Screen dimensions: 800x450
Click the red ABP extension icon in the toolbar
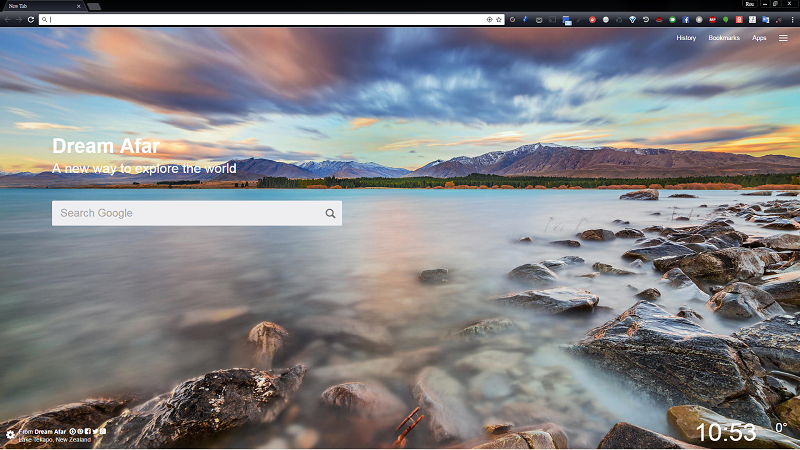pyautogui.click(x=712, y=19)
